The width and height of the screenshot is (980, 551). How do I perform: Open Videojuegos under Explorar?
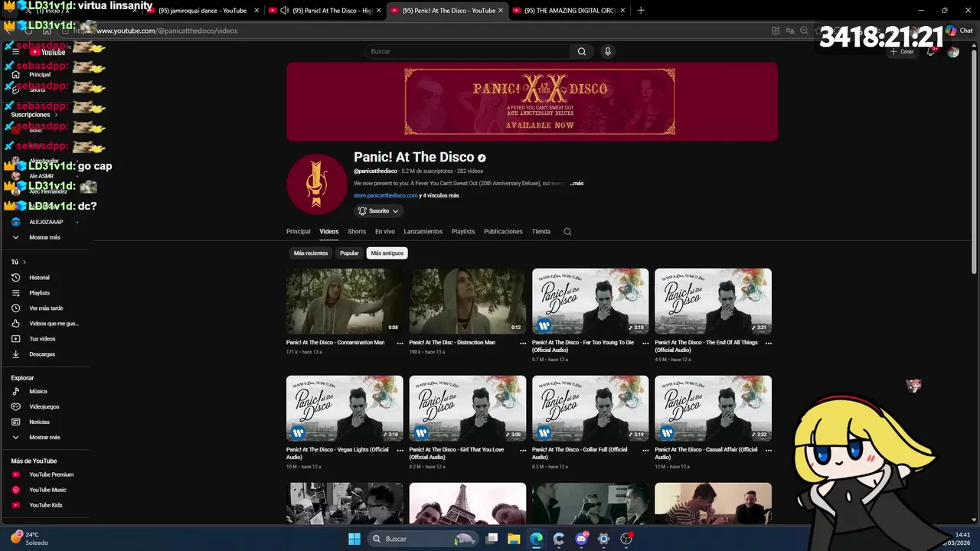point(46,406)
